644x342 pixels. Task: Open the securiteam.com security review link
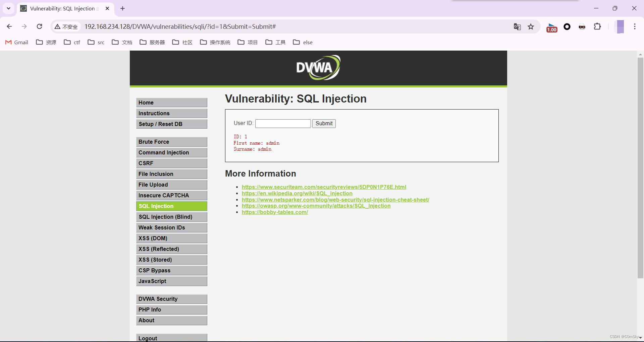click(x=324, y=187)
